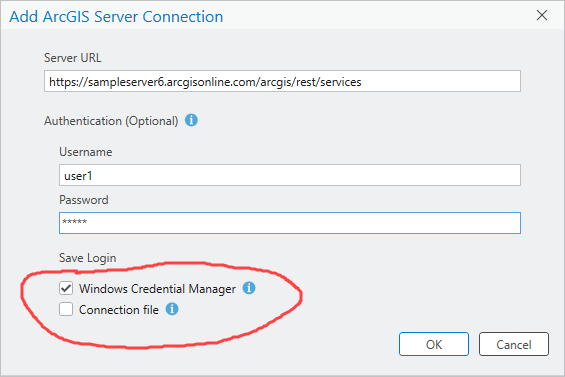Viewport: 565px width, 377px height.
Task: Click the Save Login label
Action: coord(88,258)
